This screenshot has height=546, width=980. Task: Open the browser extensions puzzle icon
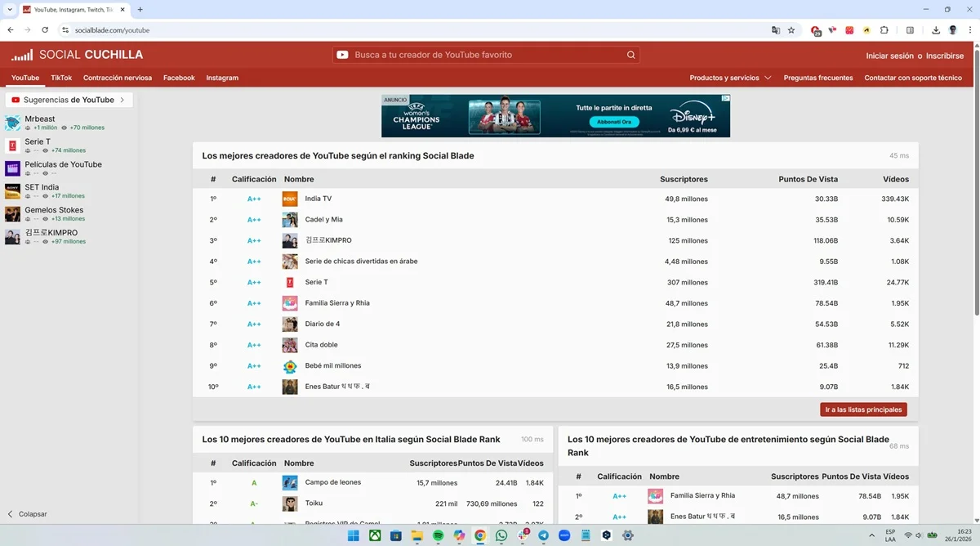tap(884, 29)
